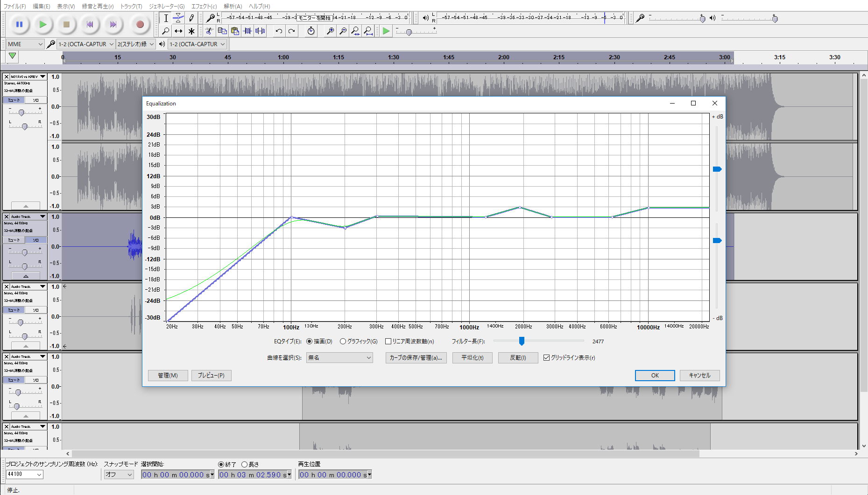
Task: Select the Time Shift tool
Action: point(178,31)
